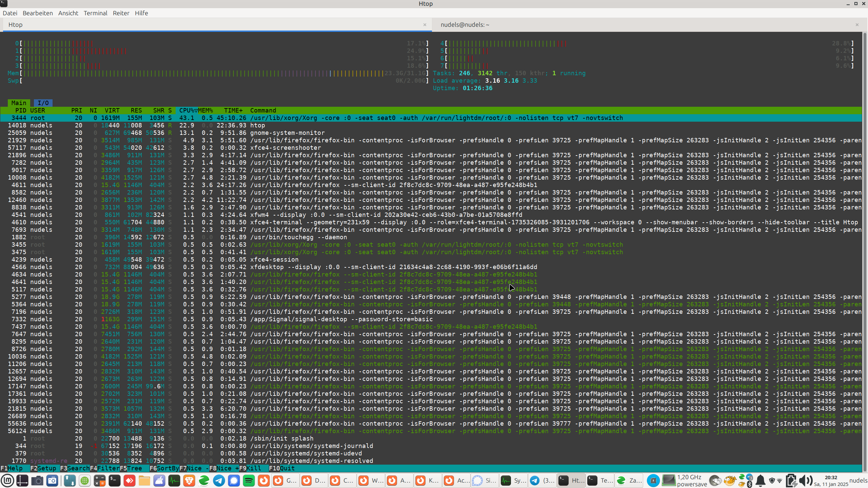Open the volume speaker tray icon
The width and height of the screenshot is (868, 488).
coord(805,481)
